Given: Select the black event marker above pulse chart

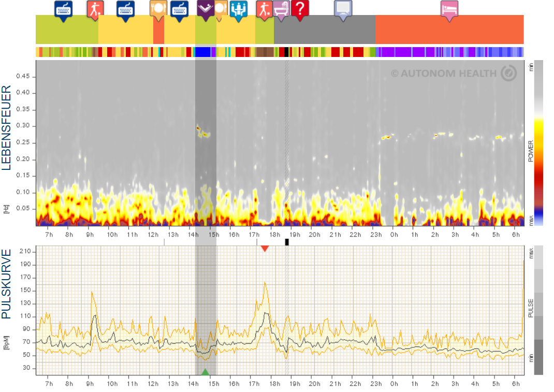Looking at the screenshot, I should coord(287,241).
